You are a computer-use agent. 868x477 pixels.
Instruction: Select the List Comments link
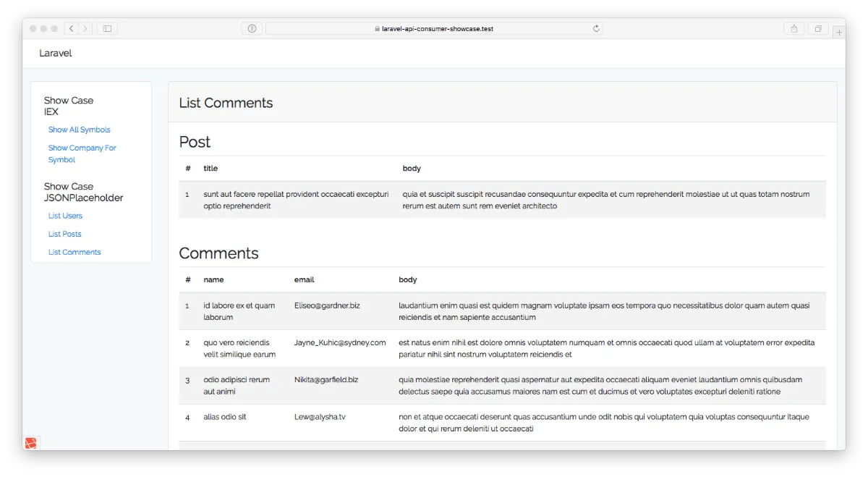pos(74,251)
